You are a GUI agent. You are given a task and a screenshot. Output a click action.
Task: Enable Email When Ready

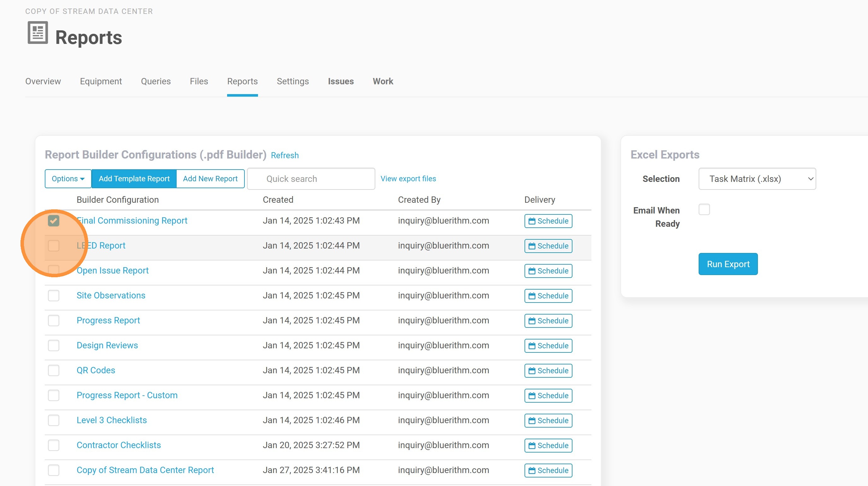[x=704, y=209]
